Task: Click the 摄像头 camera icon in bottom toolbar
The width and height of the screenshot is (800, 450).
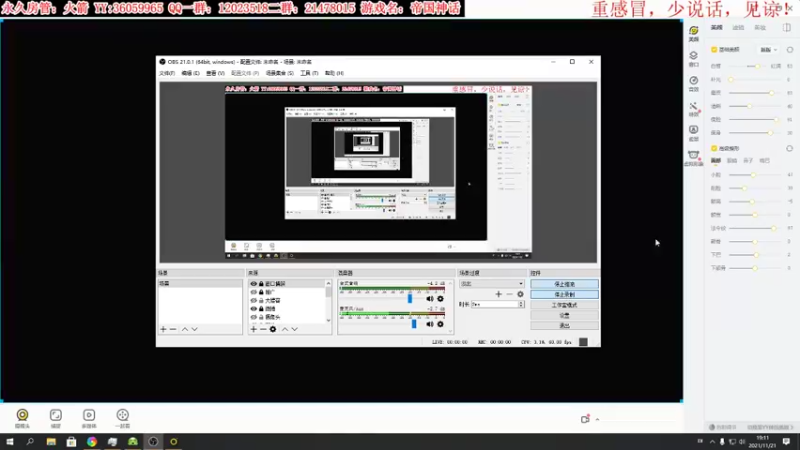Action: pyautogui.click(x=22, y=418)
